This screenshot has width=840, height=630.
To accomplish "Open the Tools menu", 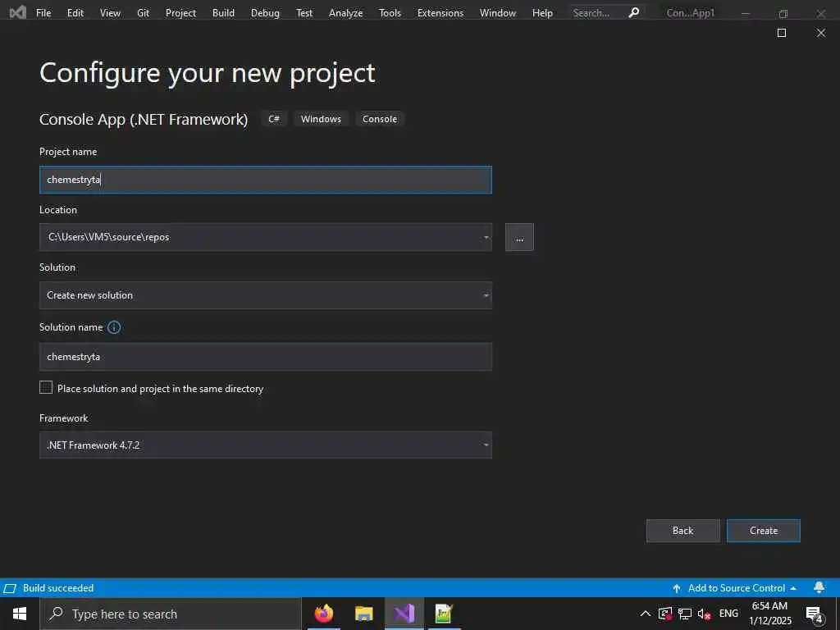I will point(390,13).
